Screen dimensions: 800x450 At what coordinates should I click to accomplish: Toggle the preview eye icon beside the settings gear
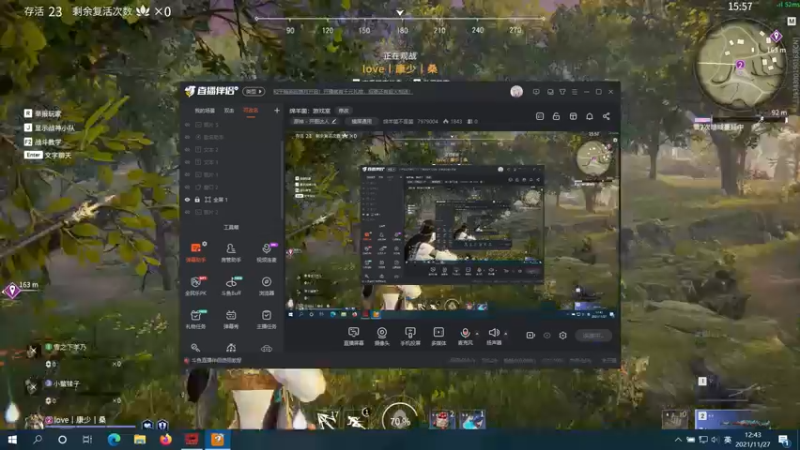tap(546, 335)
